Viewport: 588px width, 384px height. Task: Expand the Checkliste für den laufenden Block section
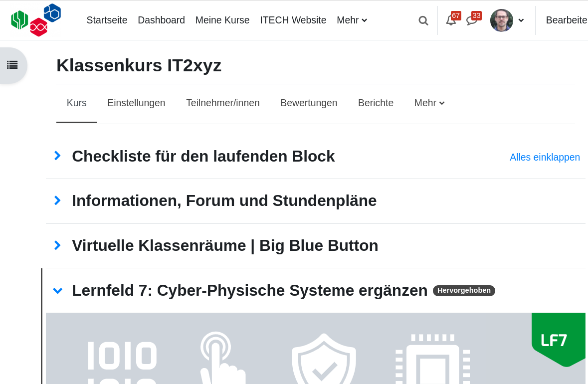coord(57,156)
